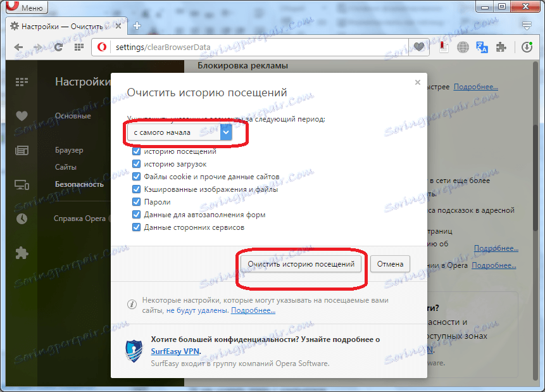Open the SurfEasy VPN link
The image size is (545, 392).
[x=175, y=351]
